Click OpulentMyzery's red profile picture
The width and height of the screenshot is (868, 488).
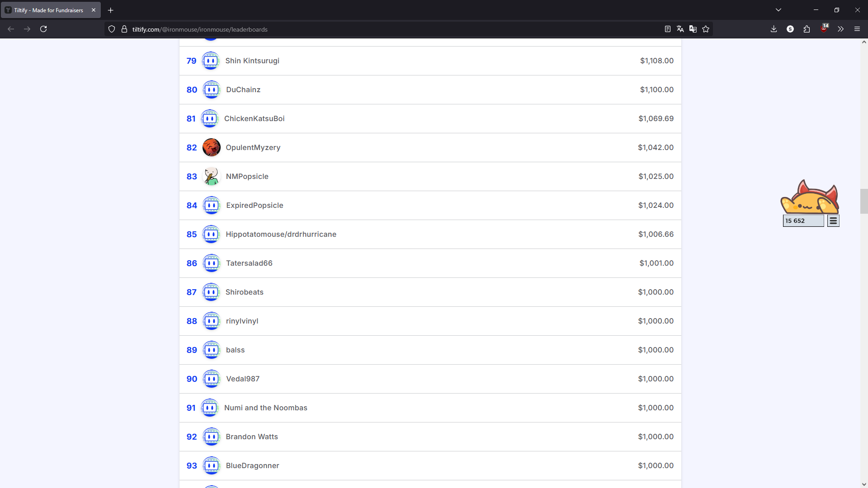coord(212,147)
